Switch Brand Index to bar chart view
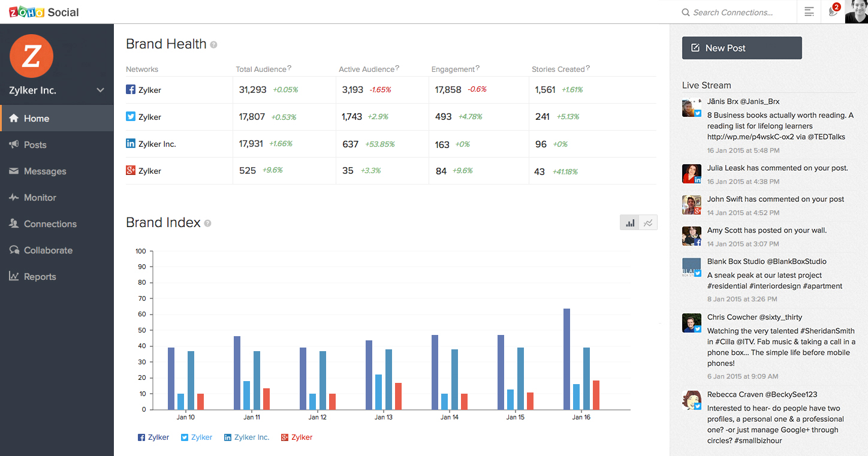The image size is (868, 456). pyautogui.click(x=629, y=222)
